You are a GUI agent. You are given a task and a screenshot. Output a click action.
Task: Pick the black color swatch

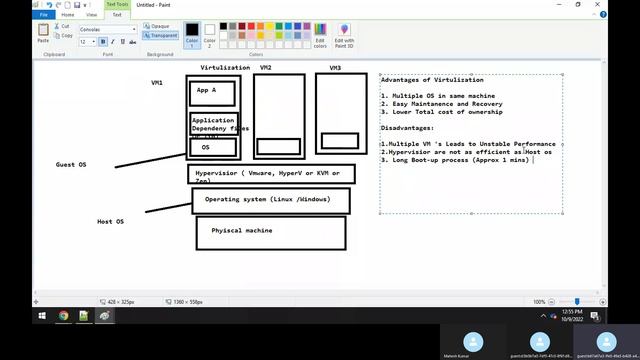223,26
